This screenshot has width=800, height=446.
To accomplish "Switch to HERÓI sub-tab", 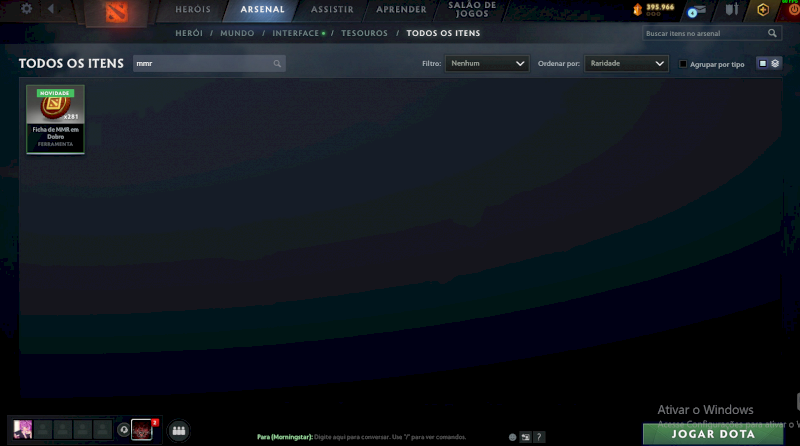I will click(189, 33).
